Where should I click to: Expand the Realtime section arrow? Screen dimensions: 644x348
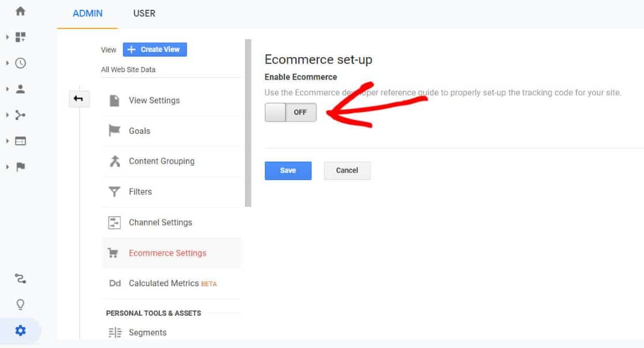point(8,63)
